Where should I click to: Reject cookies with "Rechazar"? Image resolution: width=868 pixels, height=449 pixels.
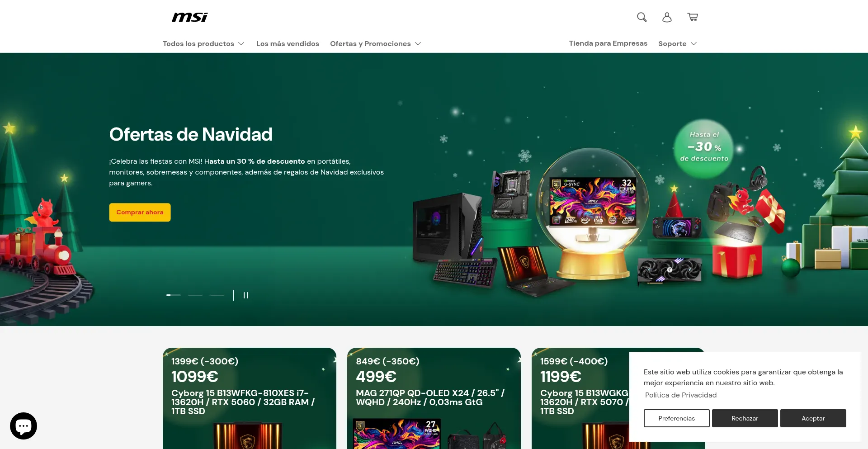745,418
